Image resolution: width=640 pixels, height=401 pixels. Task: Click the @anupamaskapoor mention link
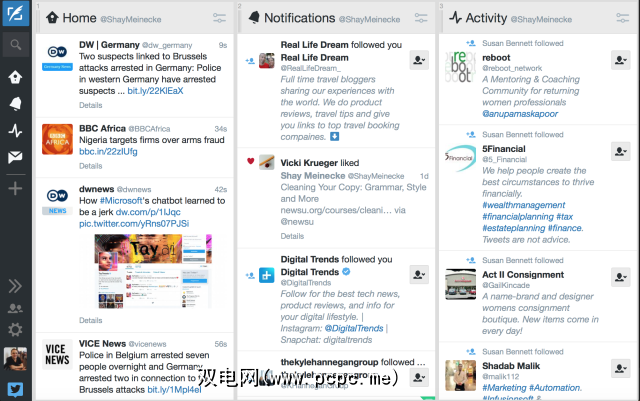tap(520, 114)
